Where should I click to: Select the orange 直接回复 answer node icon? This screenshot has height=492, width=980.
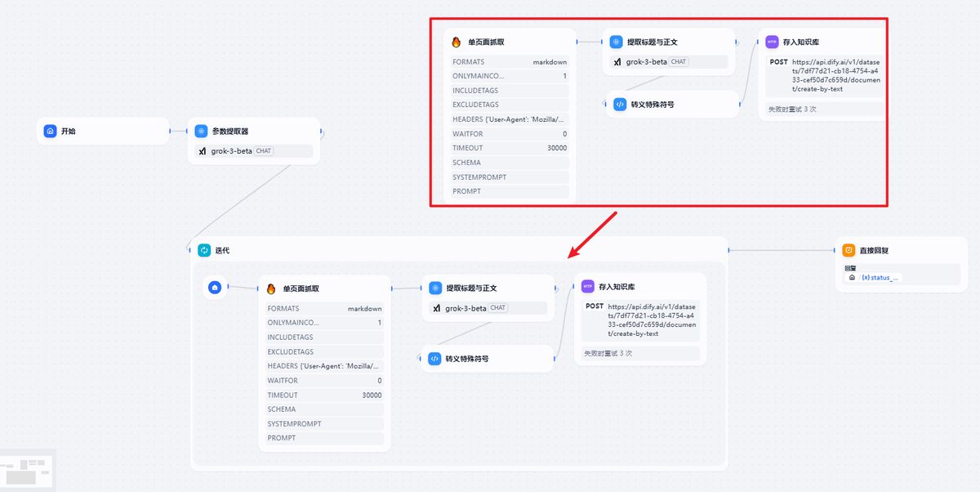849,250
